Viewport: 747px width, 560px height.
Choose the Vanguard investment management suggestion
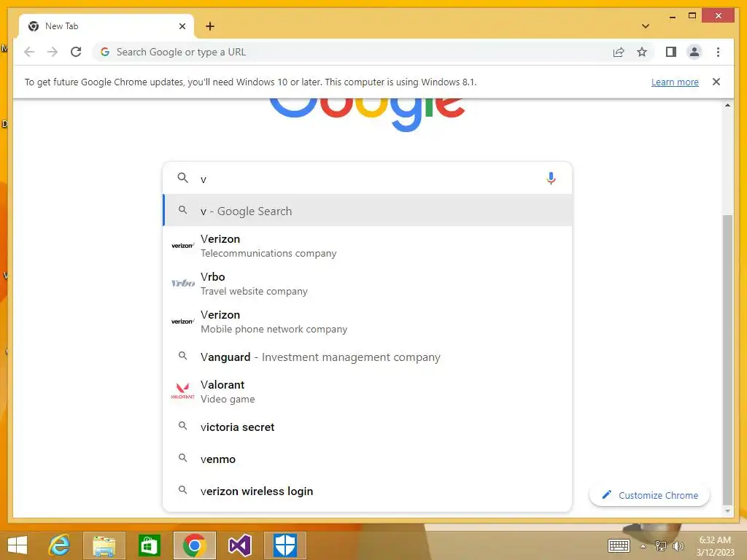pyautogui.click(x=368, y=357)
